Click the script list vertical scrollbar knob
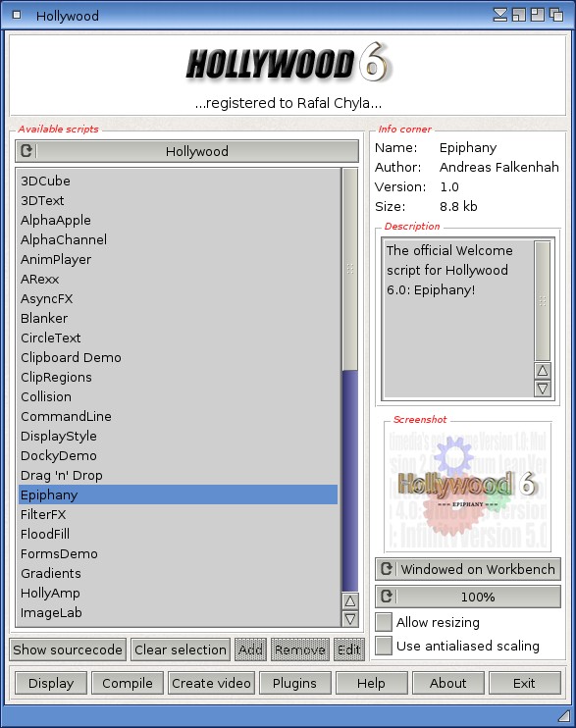This screenshot has width=576, height=728. click(x=349, y=269)
